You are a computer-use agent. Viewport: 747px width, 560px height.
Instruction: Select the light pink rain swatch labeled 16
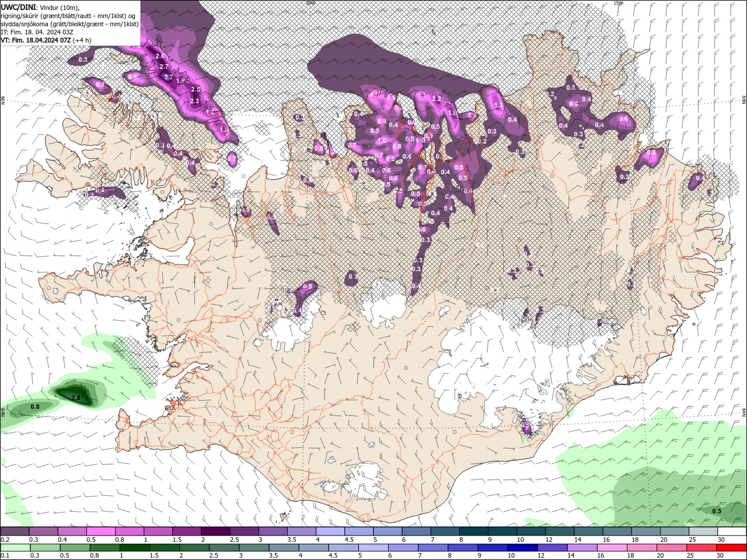[612, 548]
